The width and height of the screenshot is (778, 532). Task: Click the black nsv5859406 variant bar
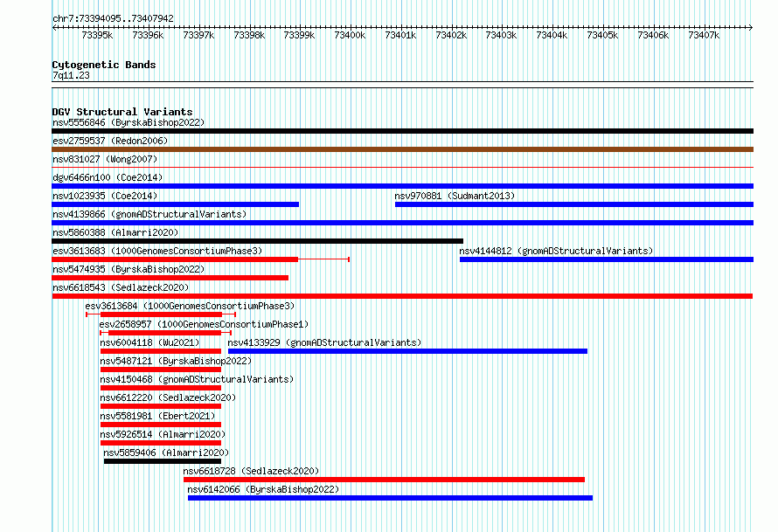coord(163,461)
